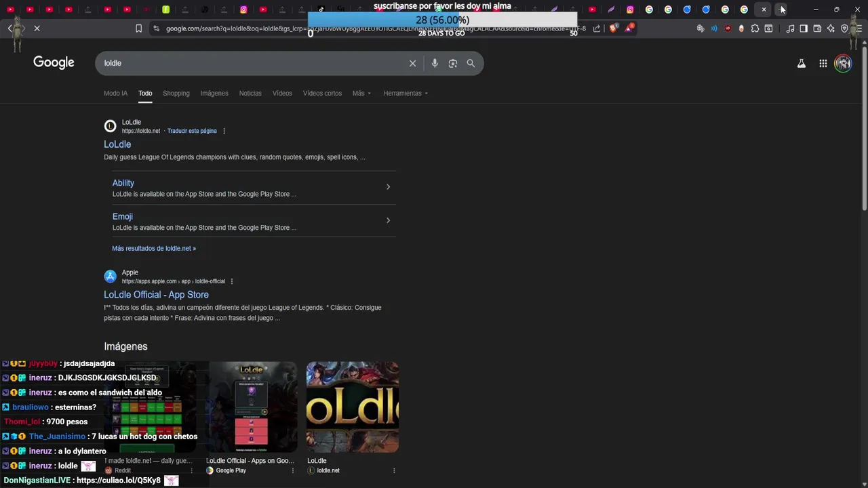Open site settings icon beside URL
Image resolution: width=868 pixels, height=488 pixels.
[x=157, y=28]
